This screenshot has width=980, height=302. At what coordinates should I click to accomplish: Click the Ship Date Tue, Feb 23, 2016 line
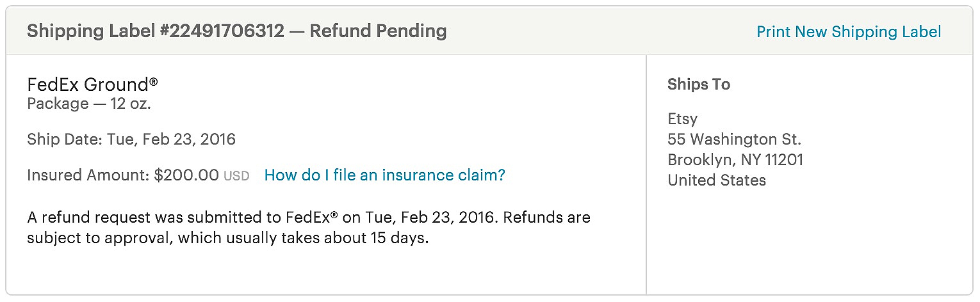(x=131, y=139)
